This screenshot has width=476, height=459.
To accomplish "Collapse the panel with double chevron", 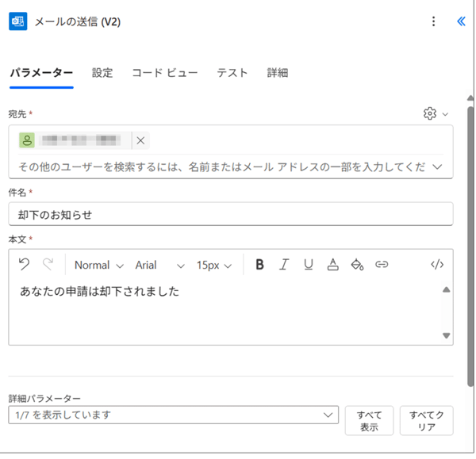I will click(461, 21).
